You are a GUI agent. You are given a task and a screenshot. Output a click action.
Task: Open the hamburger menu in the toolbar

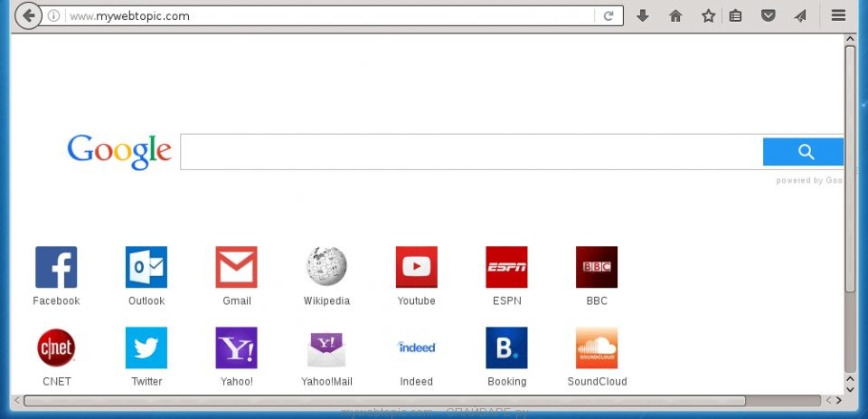coord(837,15)
